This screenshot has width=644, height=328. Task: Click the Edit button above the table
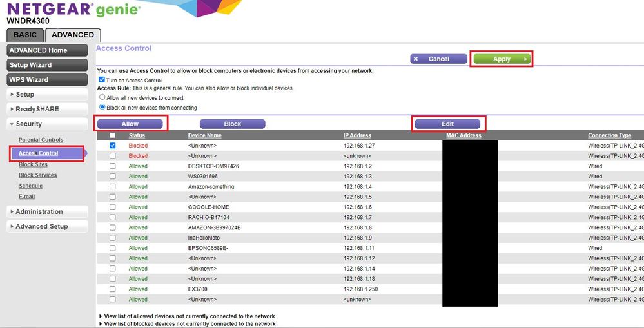[447, 124]
